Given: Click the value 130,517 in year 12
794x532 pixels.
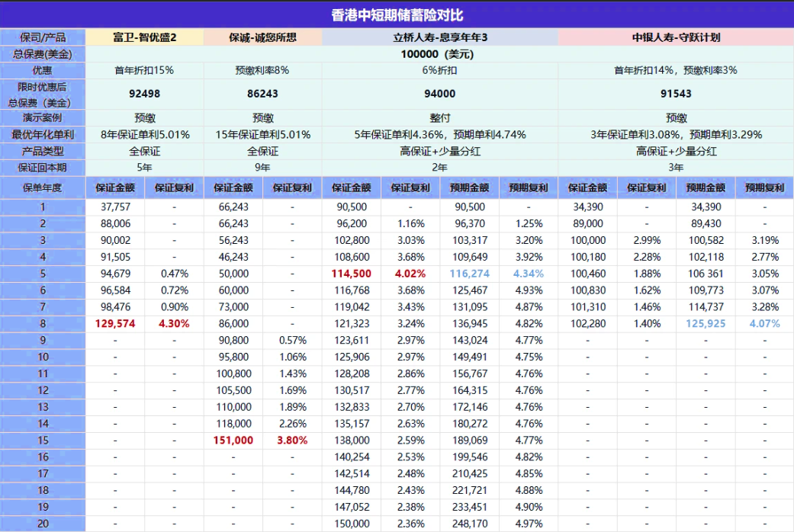Looking at the screenshot, I should (352, 390).
